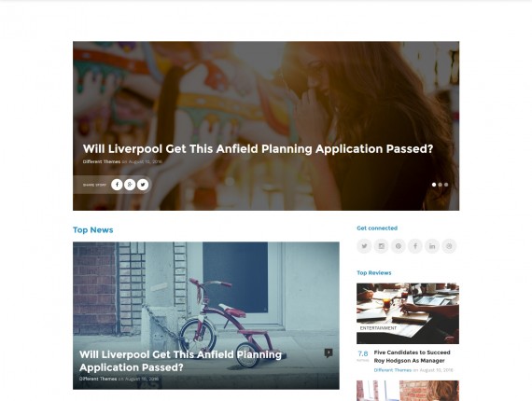Open the hero headline about Anfield Planning Application
This screenshot has width=532, height=401.
(x=259, y=149)
